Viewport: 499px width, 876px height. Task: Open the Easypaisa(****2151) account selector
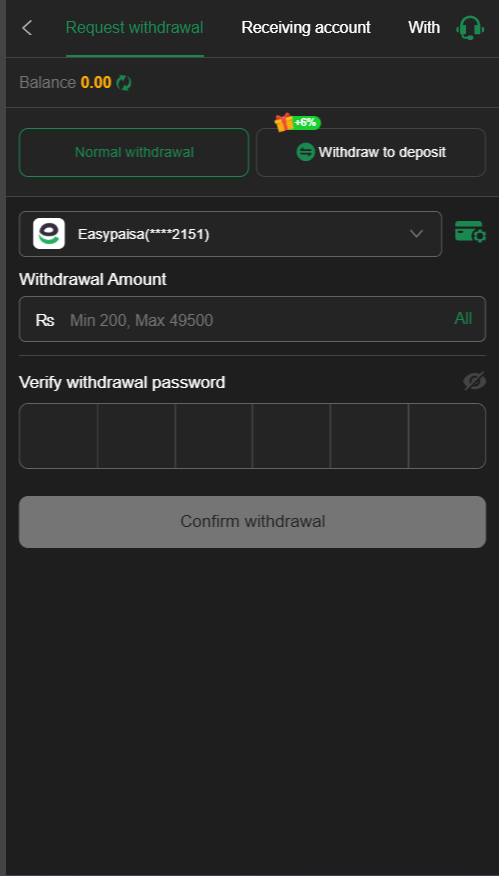tap(230, 234)
